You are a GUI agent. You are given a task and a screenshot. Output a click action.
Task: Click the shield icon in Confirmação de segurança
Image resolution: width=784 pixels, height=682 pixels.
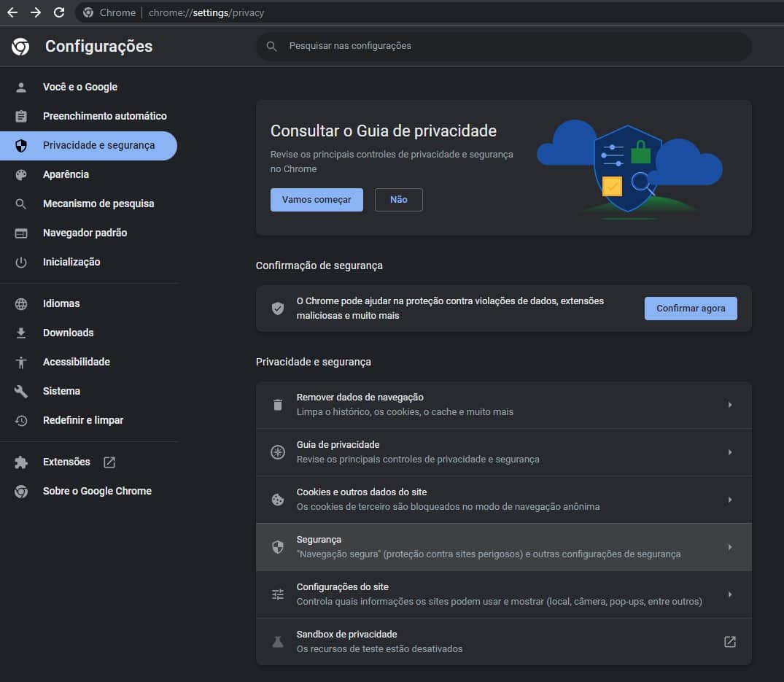277,309
